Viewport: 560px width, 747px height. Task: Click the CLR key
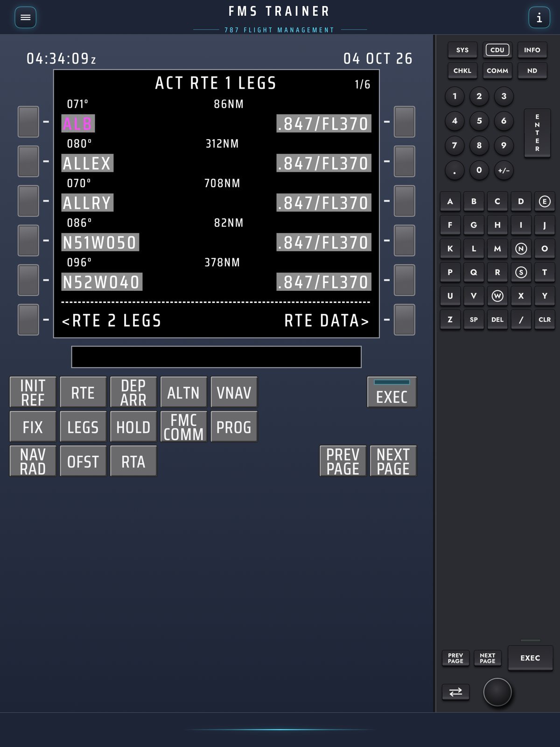(x=545, y=319)
